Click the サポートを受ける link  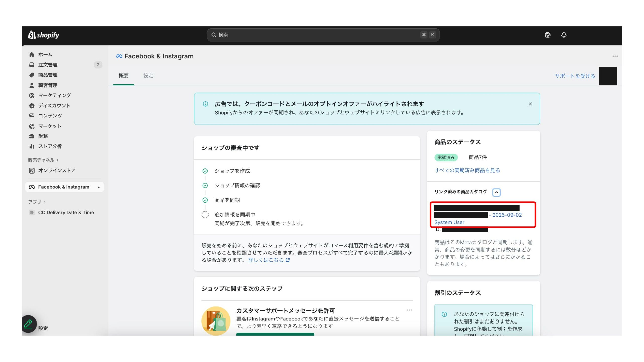(x=575, y=76)
